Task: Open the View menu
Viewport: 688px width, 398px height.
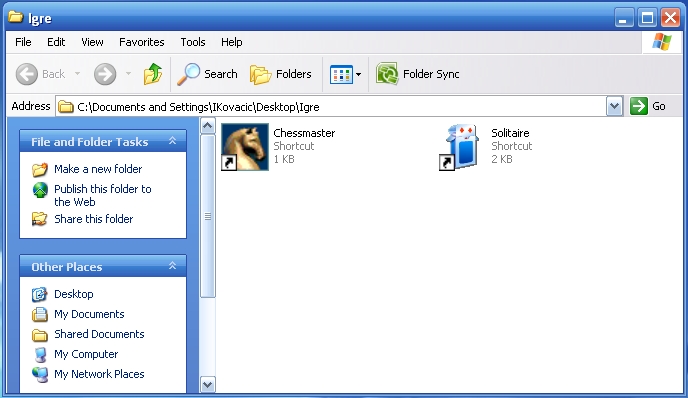Action: click(x=92, y=42)
